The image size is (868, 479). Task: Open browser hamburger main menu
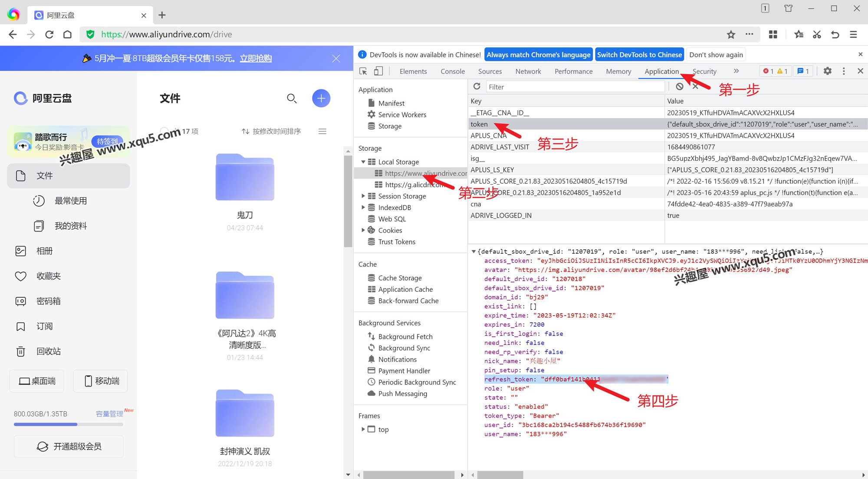(853, 34)
